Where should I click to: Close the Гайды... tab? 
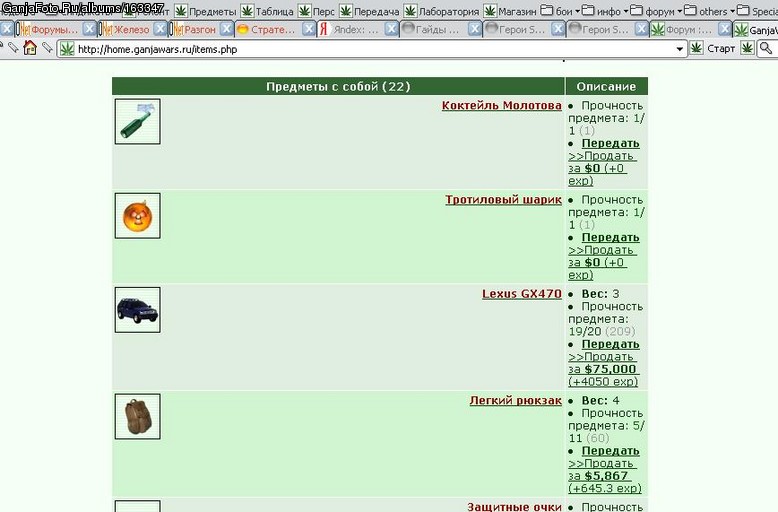point(474,29)
